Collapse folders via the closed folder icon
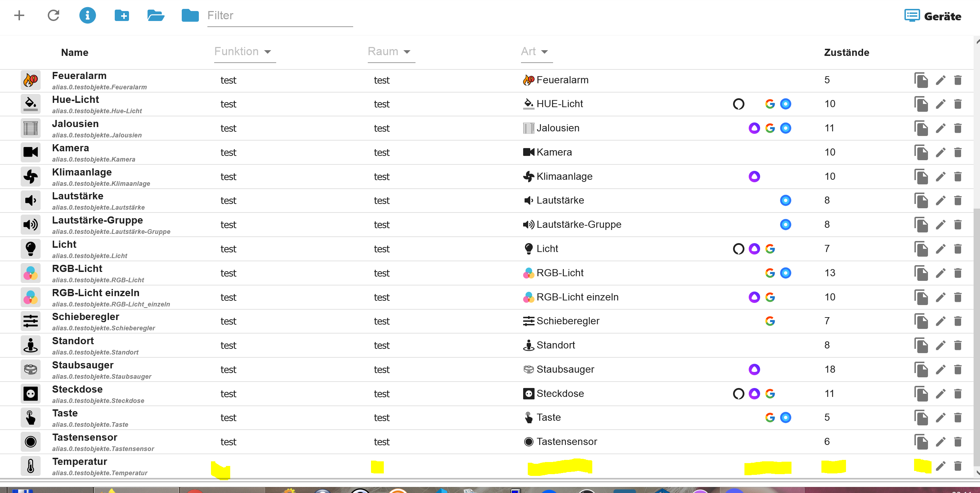This screenshot has width=980, height=493. click(x=190, y=16)
